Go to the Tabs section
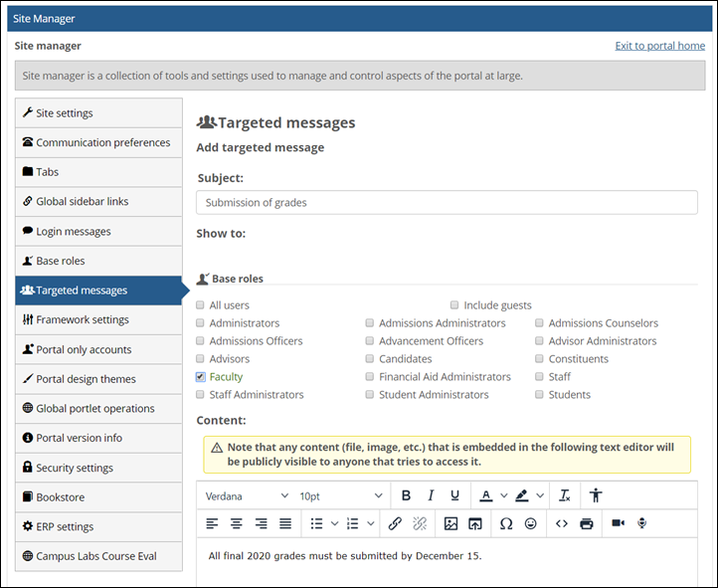Viewport: 718px width, 588px height. coord(98,172)
